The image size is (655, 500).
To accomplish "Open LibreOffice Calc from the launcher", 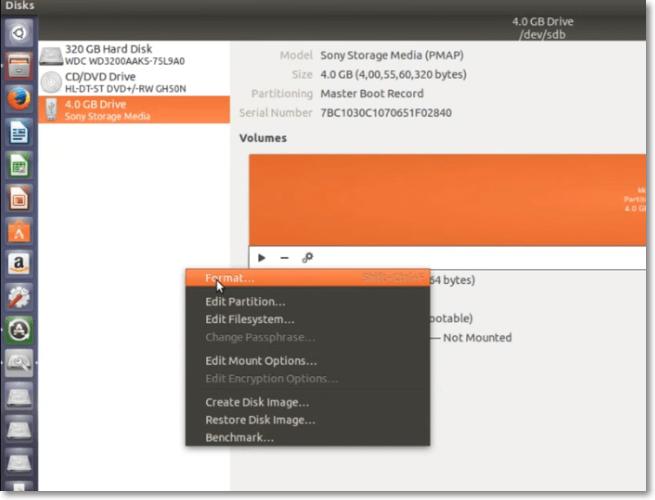I will click(19, 165).
